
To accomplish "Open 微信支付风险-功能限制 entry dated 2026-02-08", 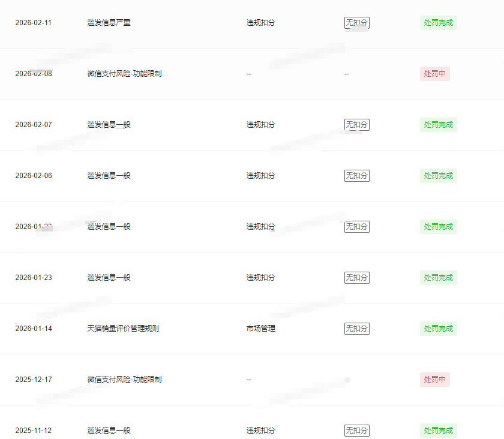I will click(124, 74).
